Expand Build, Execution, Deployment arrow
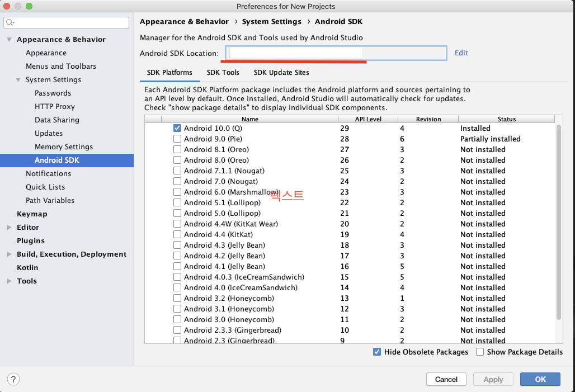 tap(9, 254)
